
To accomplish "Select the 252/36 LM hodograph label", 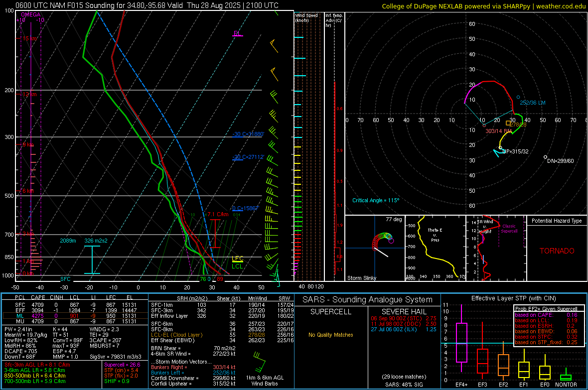I will tap(533, 103).
